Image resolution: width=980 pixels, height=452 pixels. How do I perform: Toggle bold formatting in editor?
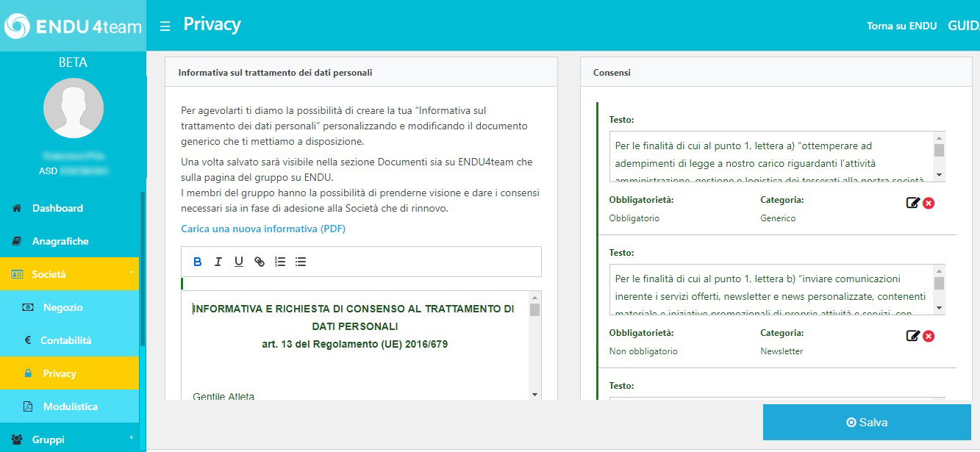point(197,262)
